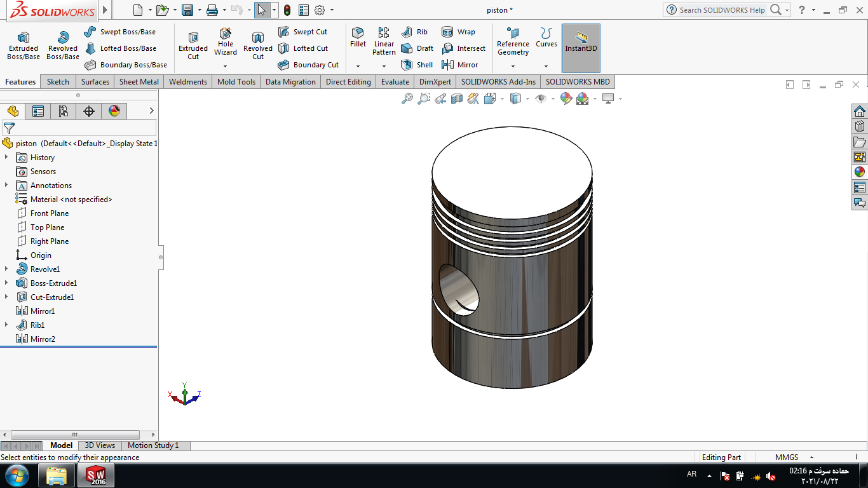The height and width of the screenshot is (488, 868).
Task: Click the Edit Appearance color ball icon
Action: 566,98
